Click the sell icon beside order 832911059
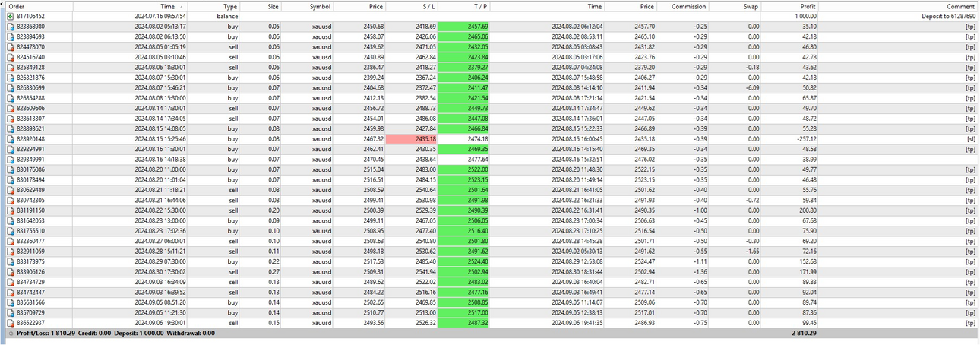 pos(10,251)
